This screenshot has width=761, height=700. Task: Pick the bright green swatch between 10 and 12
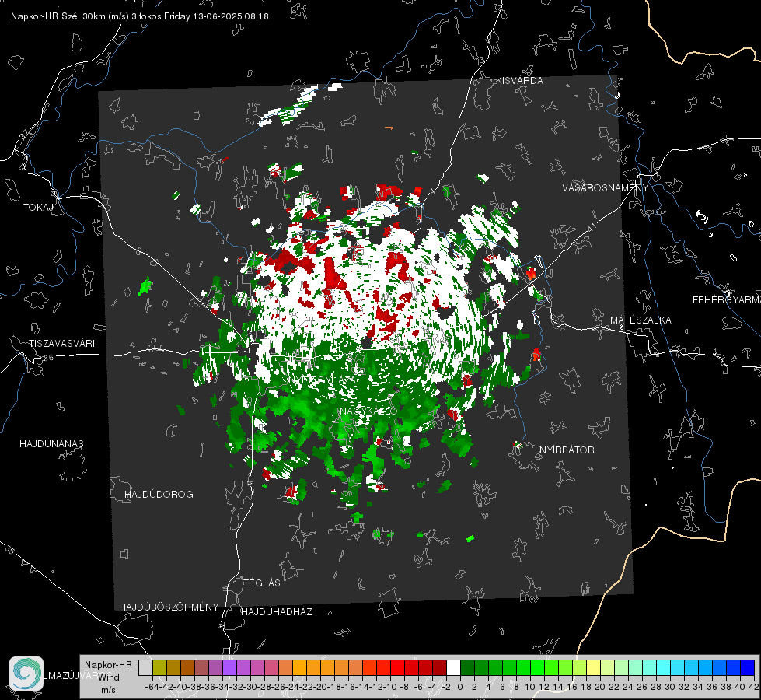tap(537, 667)
